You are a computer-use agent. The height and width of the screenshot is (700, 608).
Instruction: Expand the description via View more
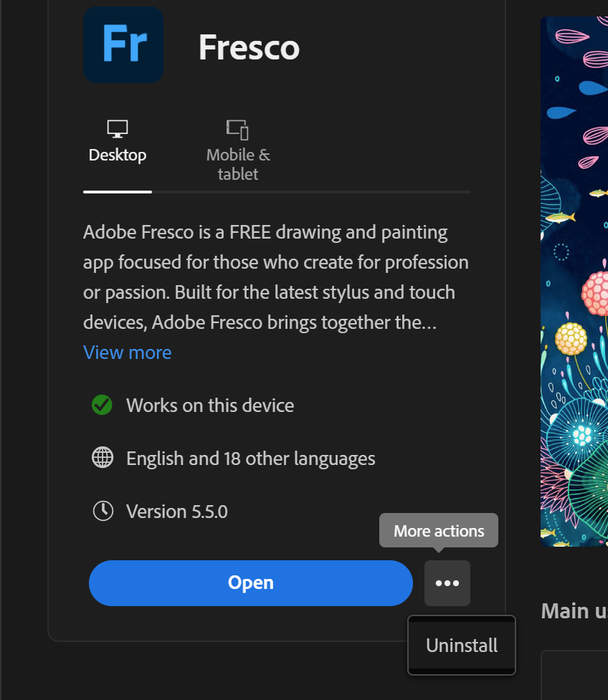coord(127,352)
